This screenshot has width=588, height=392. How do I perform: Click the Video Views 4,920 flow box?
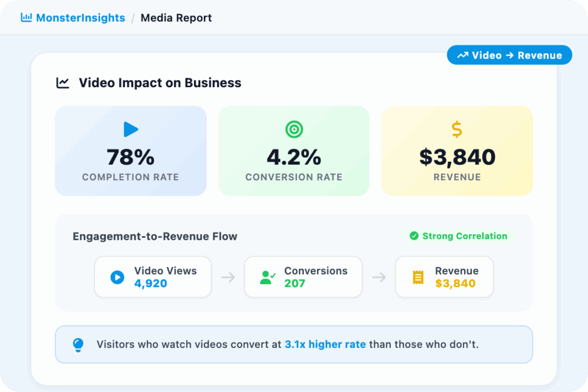coord(153,277)
